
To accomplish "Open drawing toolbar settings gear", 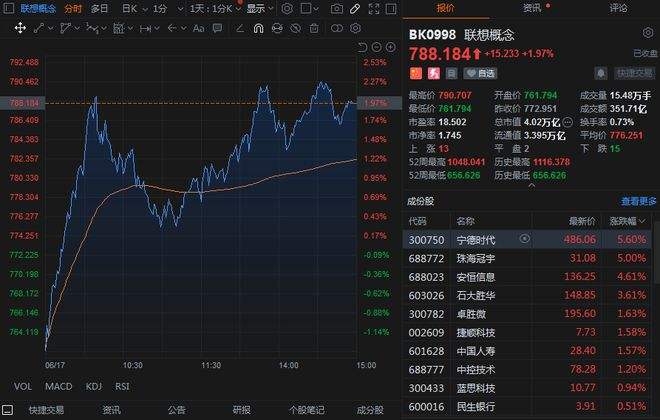I will click(356, 28).
